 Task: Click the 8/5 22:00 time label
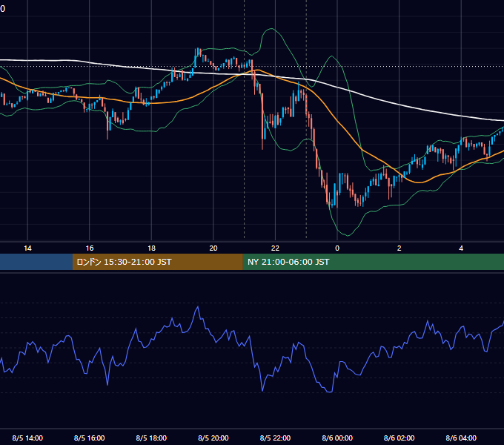pos(275,438)
